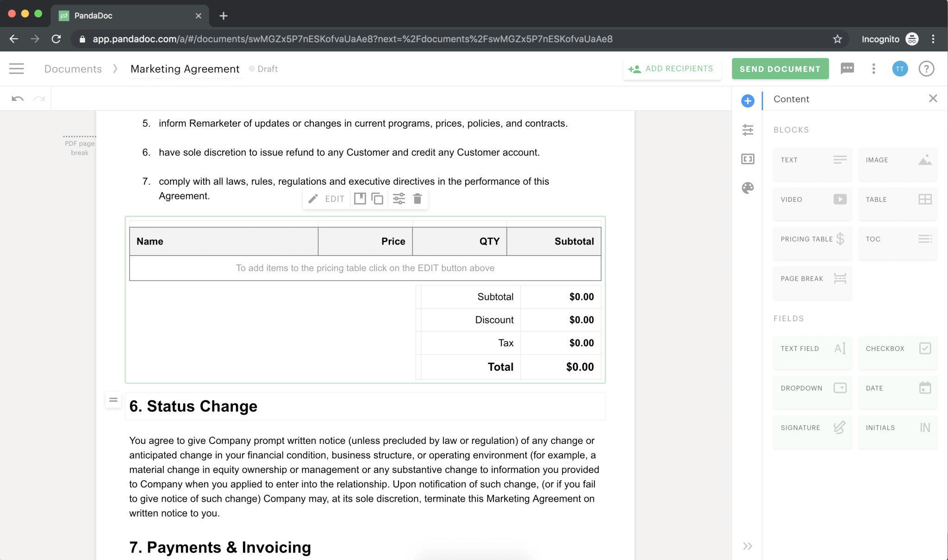948x560 pixels.
Task: Open account menu via TT avatar
Action: [x=900, y=68]
